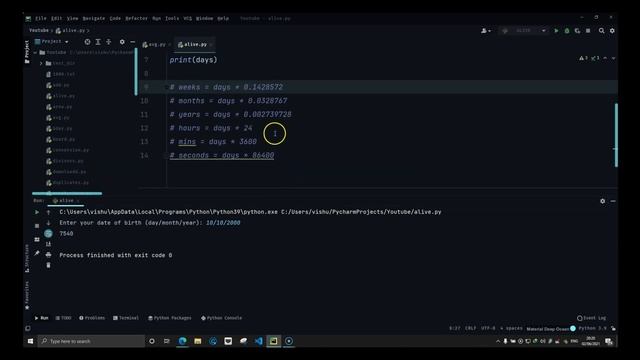Click the stop square in top toolbar
This screenshot has height=360, width=640.
click(x=588, y=31)
